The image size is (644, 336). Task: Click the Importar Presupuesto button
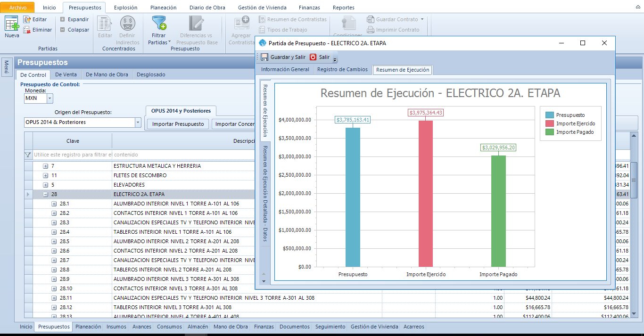pos(178,124)
